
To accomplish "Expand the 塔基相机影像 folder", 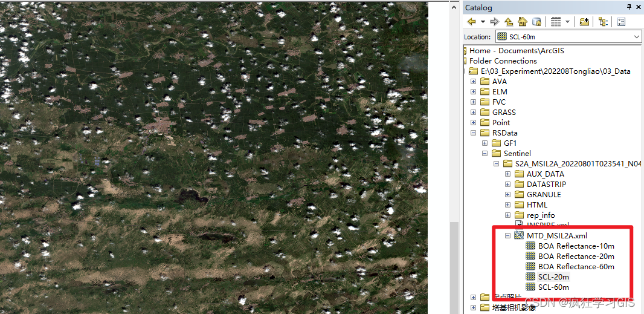I will 473,307.
